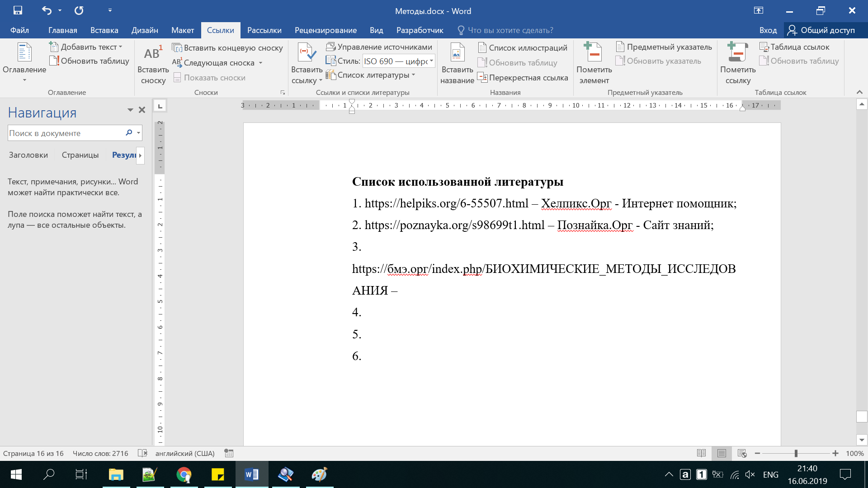Click Следующая сноска
This screenshot has width=868, height=488.
(x=213, y=63)
